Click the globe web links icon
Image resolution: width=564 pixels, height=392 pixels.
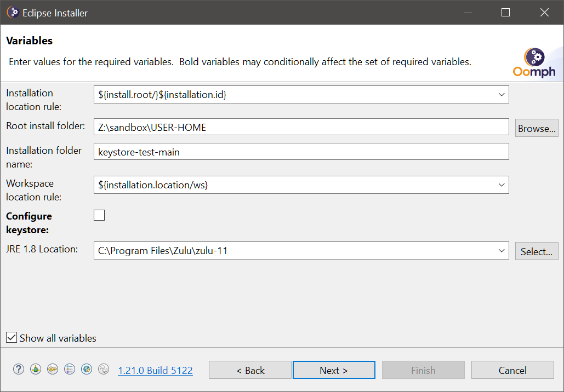[x=87, y=369]
